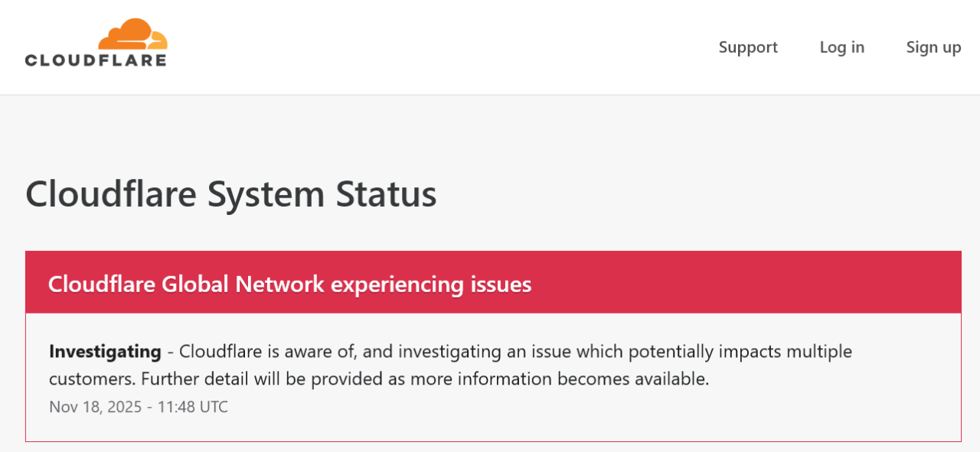
Task: Select the "Nov 18, 2025" incident date
Action: 95,407
